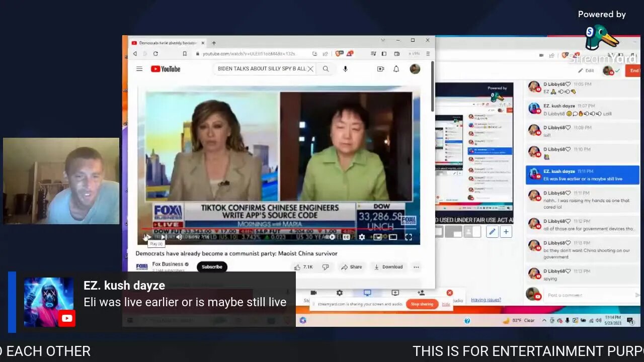Show hidden system tray icons

coord(544,320)
